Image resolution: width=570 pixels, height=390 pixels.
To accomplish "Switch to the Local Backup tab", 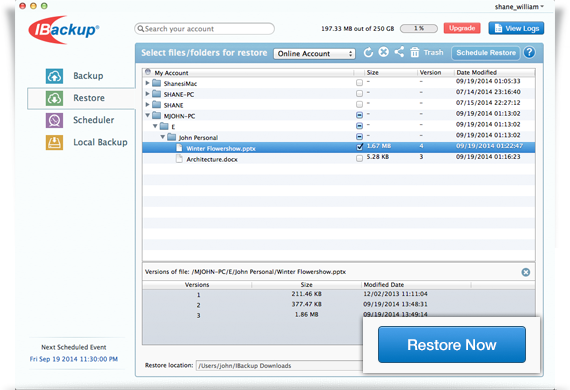I will (x=100, y=142).
